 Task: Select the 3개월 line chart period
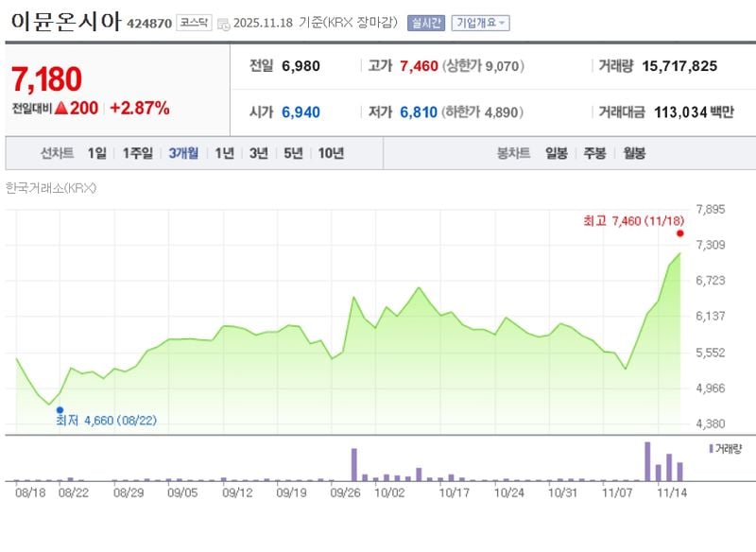pos(183,153)
